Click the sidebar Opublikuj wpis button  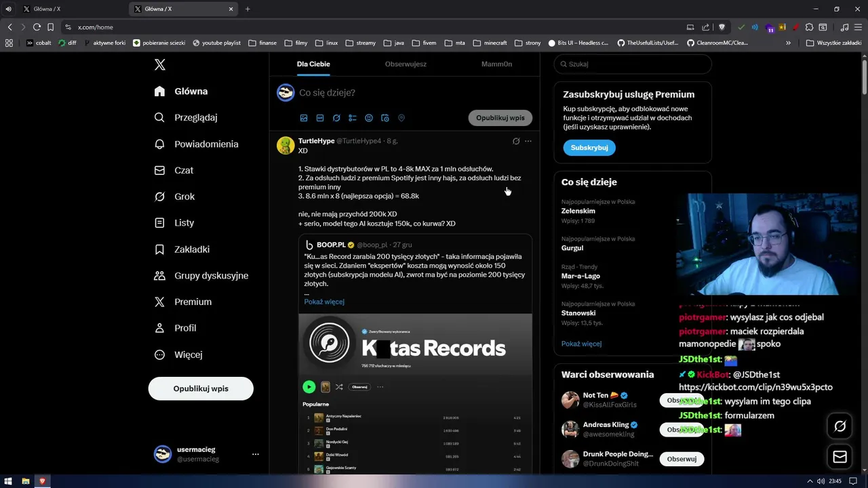(x=201, y=388)
